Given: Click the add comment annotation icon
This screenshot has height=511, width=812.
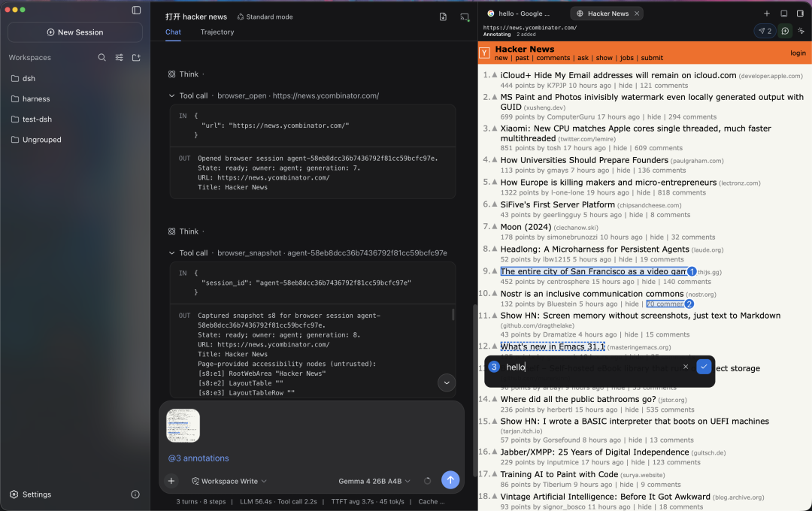Looking at the screenshot, I should pos(785,31).
